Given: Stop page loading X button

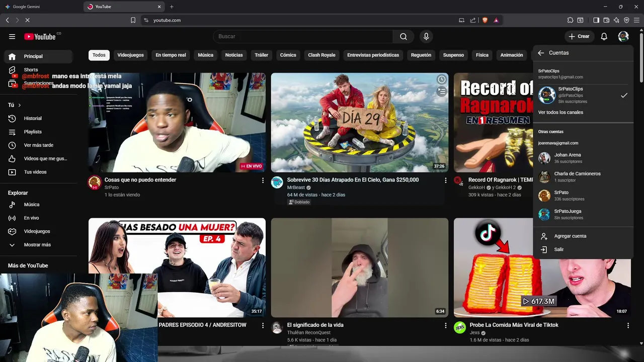Looking at the screenshot, I should point(27,20).
